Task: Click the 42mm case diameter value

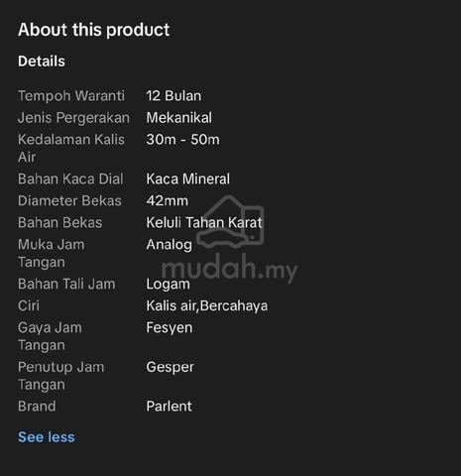Action: pyautogui.click(x=168, y=200)
